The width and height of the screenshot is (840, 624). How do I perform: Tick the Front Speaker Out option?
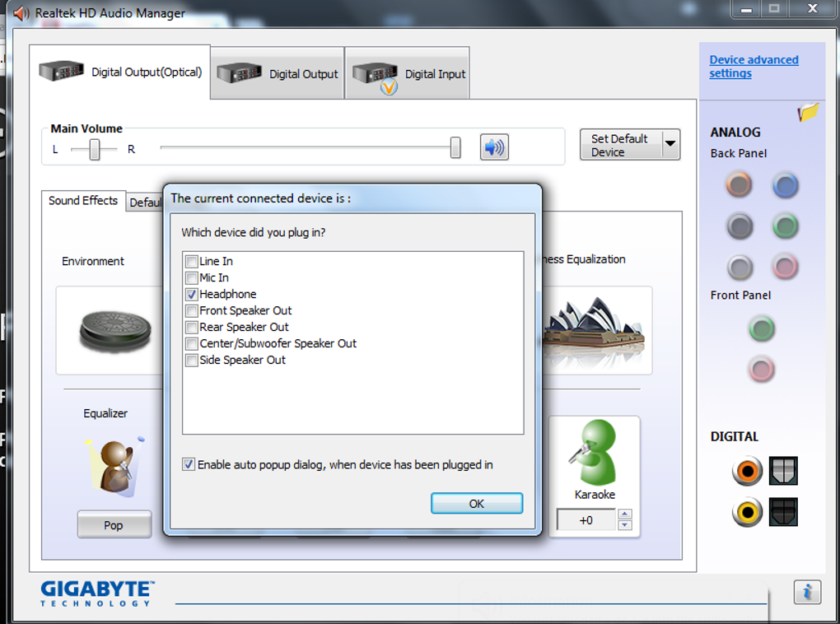point(191,310)
